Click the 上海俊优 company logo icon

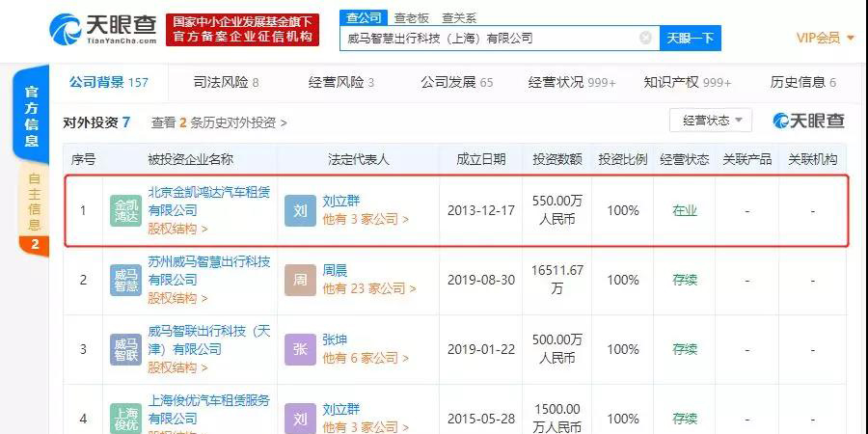coord(125,418)
